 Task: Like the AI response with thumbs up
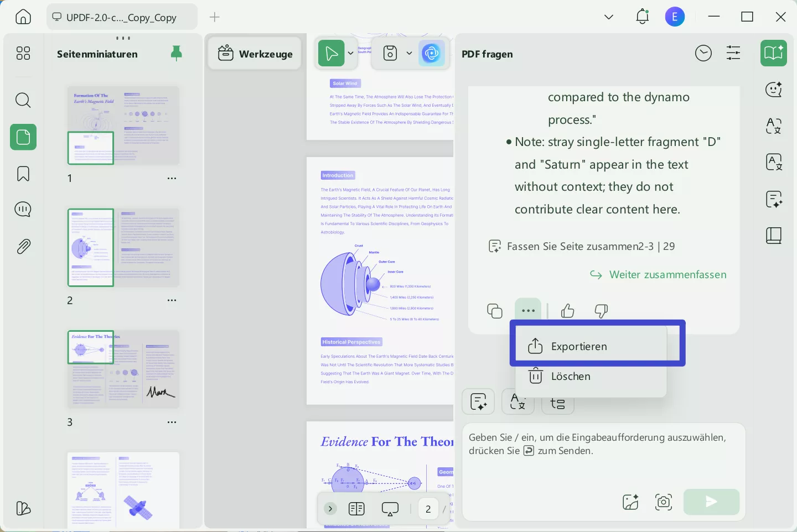[x=568, y=311]
